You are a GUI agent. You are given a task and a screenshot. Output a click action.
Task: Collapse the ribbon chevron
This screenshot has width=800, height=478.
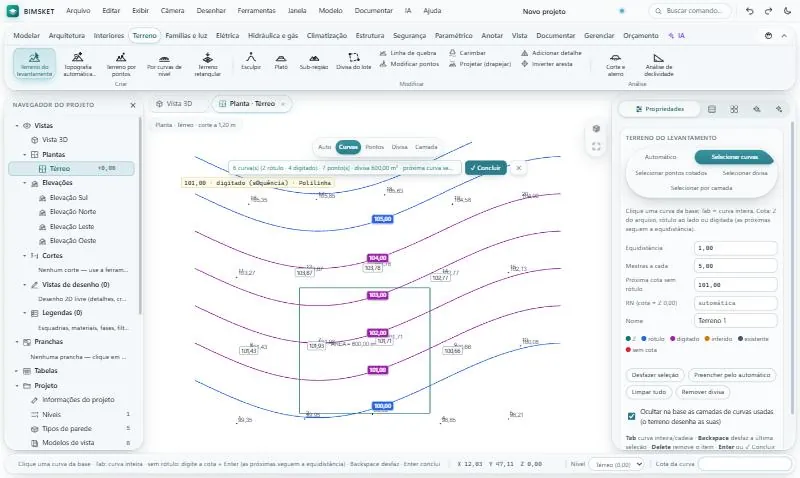pyautogui.click(x=784, y=36)
